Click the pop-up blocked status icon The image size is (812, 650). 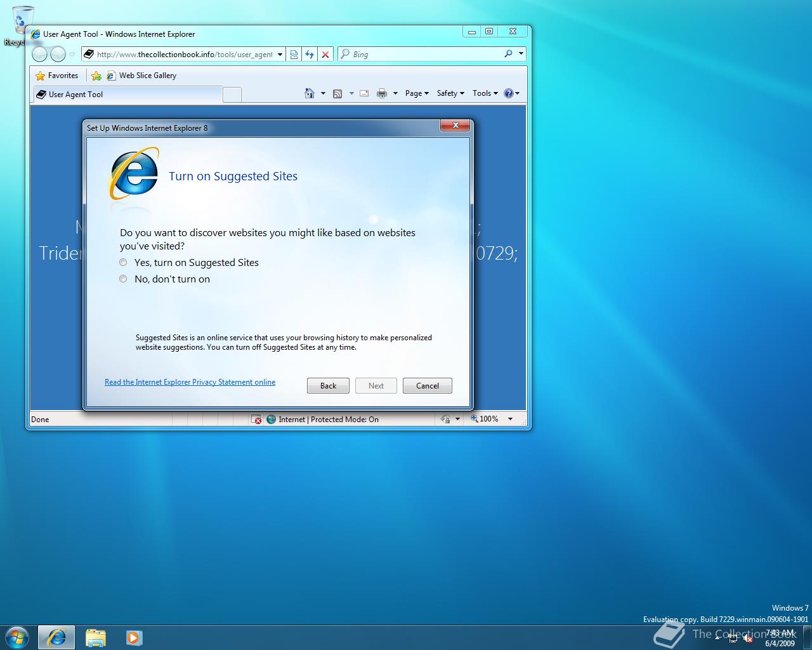(256, 420)
